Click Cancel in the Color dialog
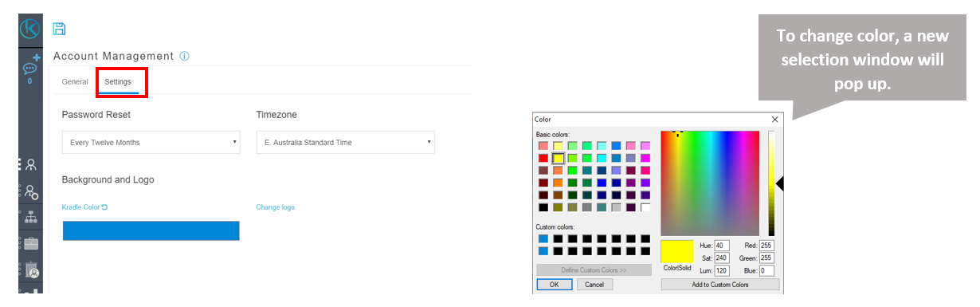Image resolution: width=980 pixels, height=307 pixels. (594, 284)
